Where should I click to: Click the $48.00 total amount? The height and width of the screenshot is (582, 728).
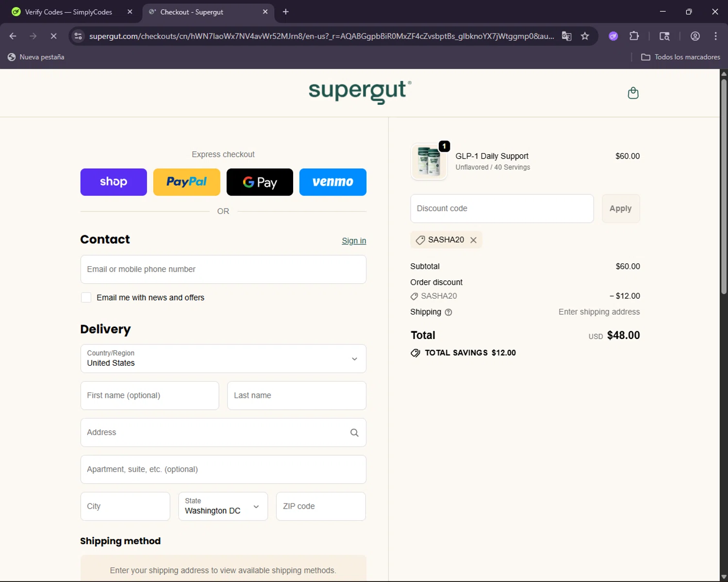pos(624,336)
